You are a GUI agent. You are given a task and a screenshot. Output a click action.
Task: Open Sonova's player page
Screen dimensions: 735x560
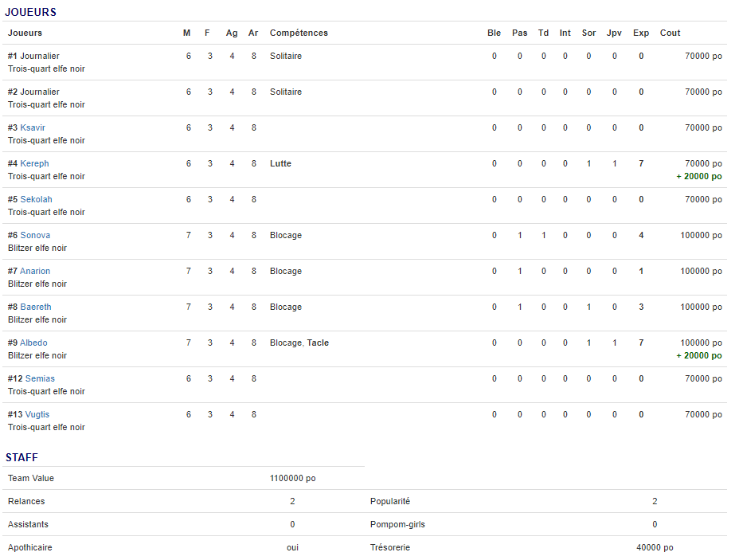pos(35,235)
